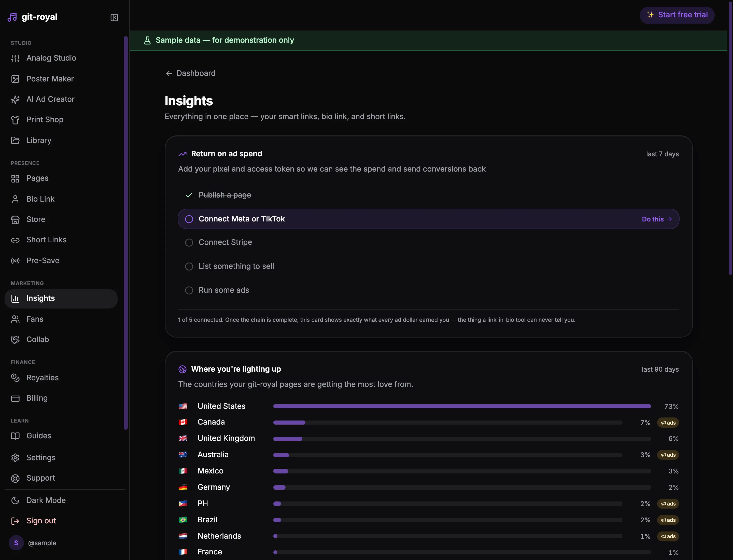The width and height of the screenshot is (733, 560).
Task: Go back to Dashboard
Action: (x=191, y=73)
